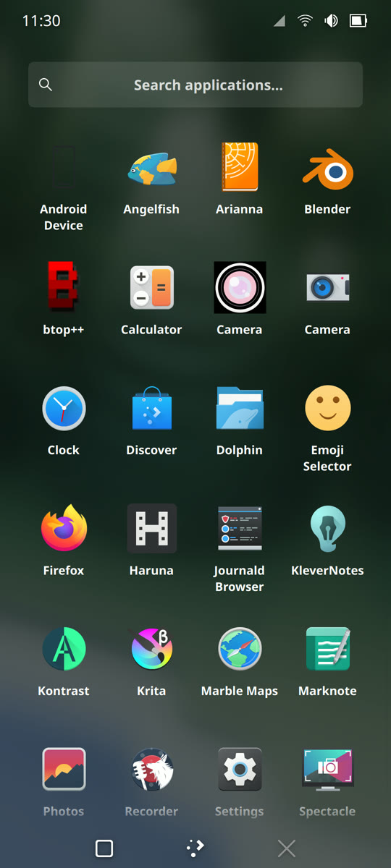Tap the square task switcher navigation button
The image size is (391, 868).
104,848
